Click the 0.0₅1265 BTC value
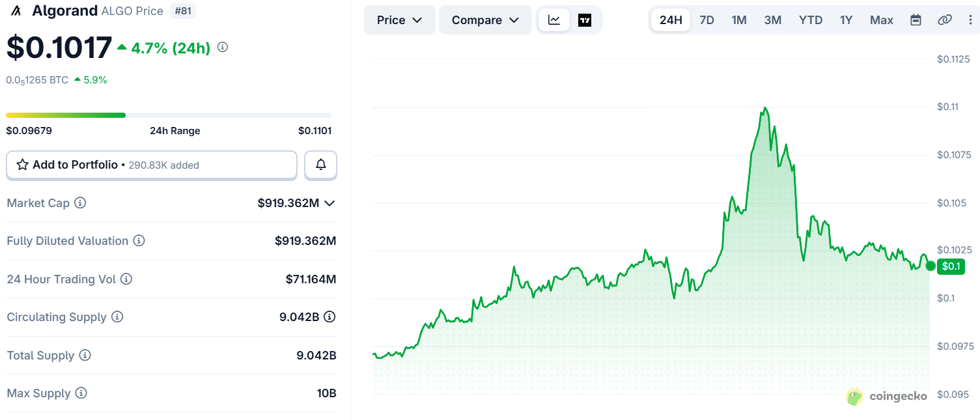The width and height of the screenshot is (980, 420). pos(37,80)
